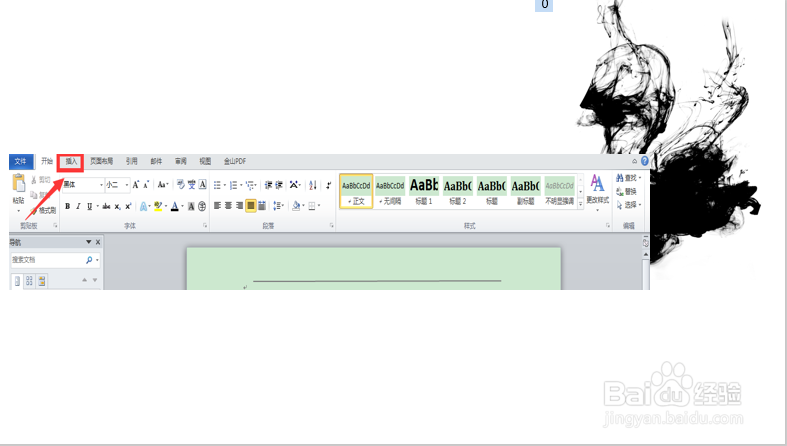Expand the styles gallery More arrow

pyautogui.click(x=581, y=204)
